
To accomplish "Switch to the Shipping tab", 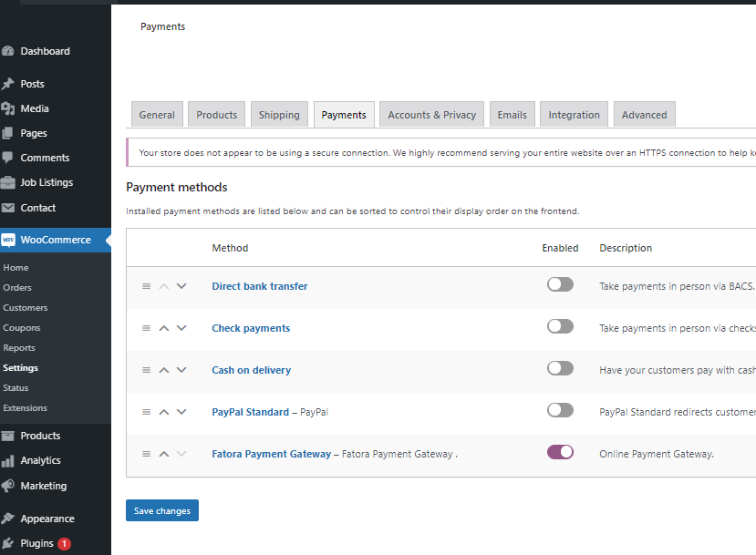I will (x=279, y=115).
